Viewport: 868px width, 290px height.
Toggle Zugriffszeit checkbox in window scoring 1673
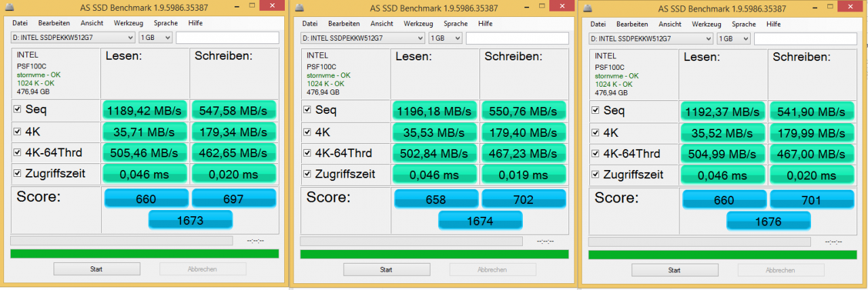(18, 174)
